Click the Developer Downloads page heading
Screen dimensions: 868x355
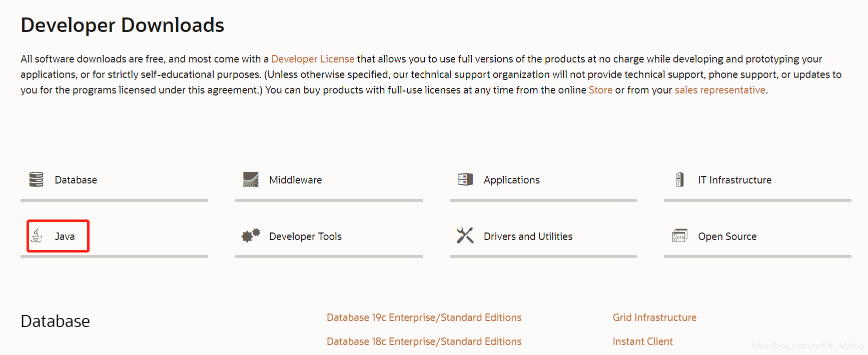point(123,25)
